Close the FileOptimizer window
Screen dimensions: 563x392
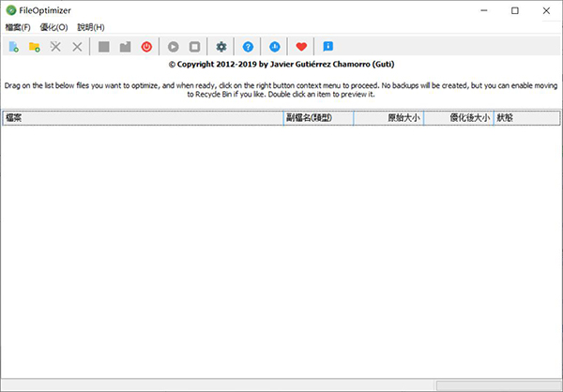[546, 10]
